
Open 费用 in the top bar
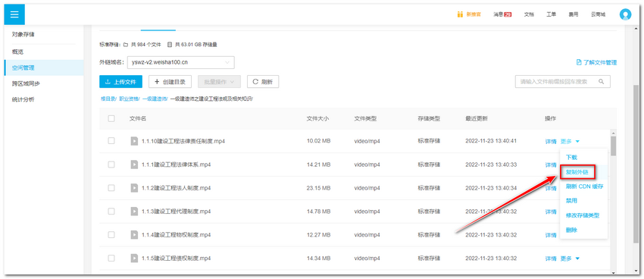574,14
